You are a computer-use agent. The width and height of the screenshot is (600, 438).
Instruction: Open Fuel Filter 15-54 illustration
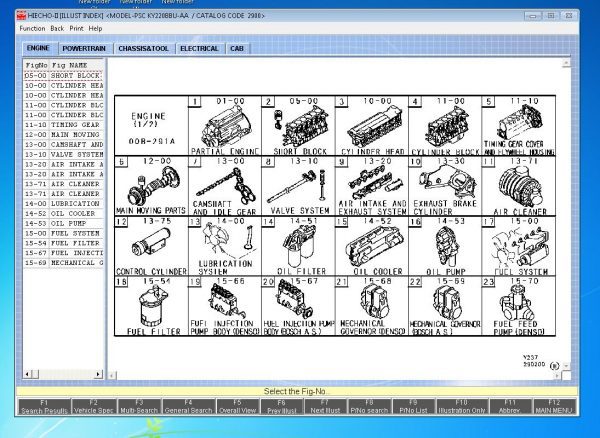click(x=152, y=306)
